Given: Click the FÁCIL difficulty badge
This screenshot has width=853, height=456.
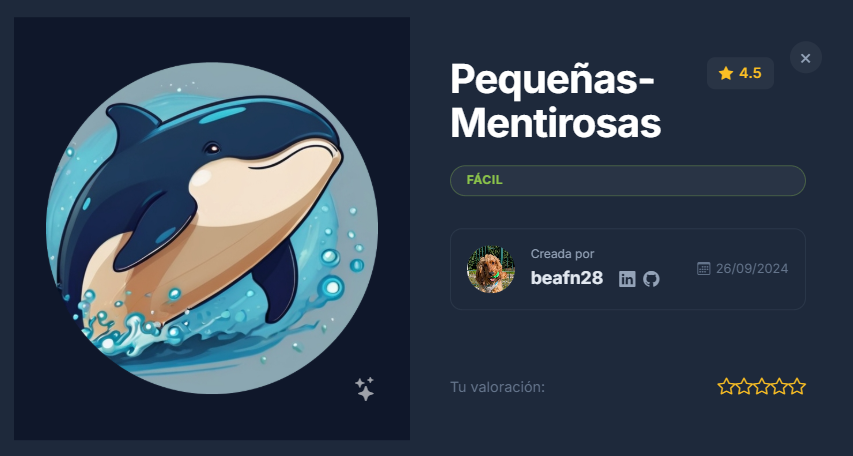Looking at the screenshot, I should 627,180.
